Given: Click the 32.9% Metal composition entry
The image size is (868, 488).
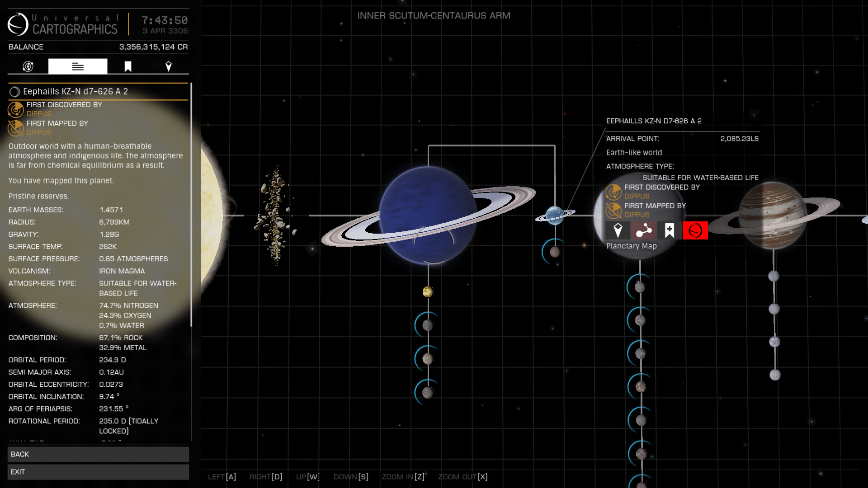Looking at the screenshot, I should coord(123,347).
